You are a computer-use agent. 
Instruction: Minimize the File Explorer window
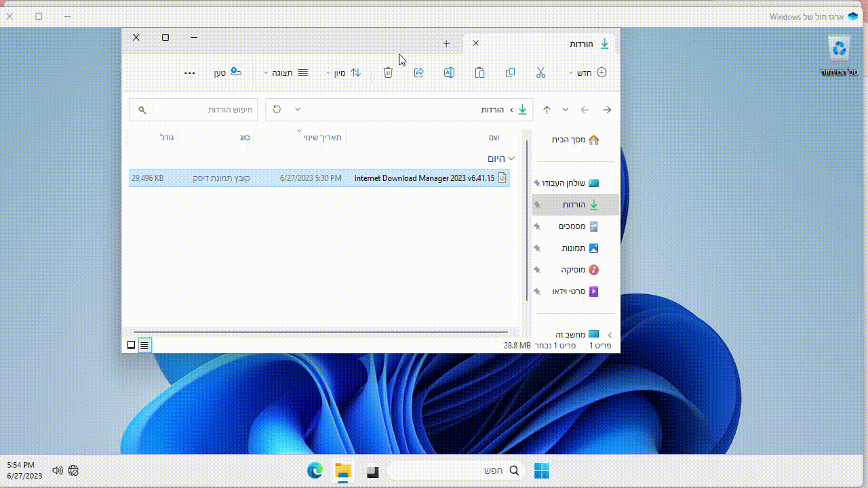194,37
